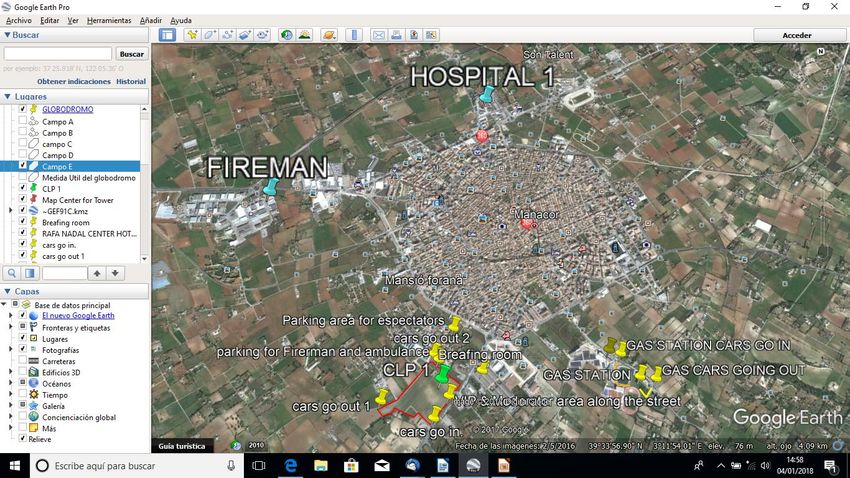Image resolution: width=850 pixels, height=478 pixels.
Task: Check the Campo A checkbox
Action: 22,121
